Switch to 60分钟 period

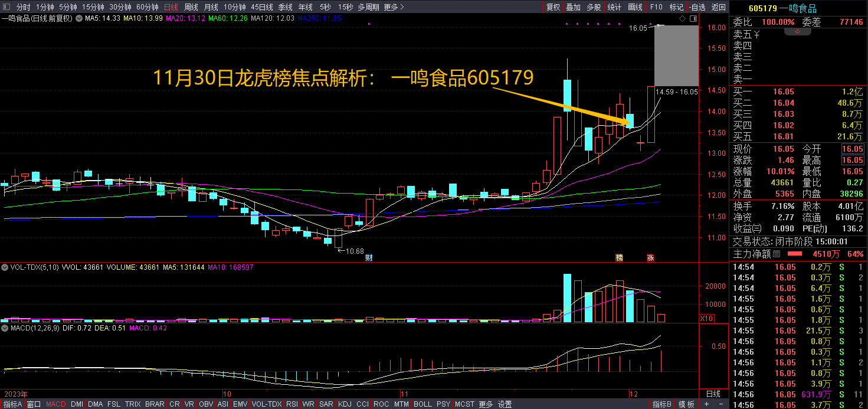point(148,7)
